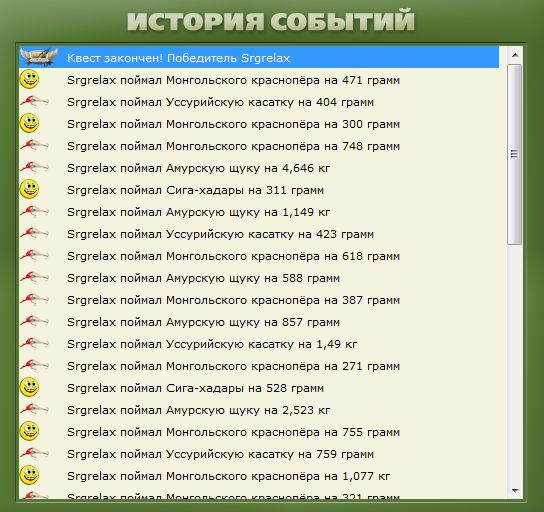Select 'Монгольского краснопёра на 471 грамм' entry
The width and height of the screenshot is (544, 512).
[x=259, y=80]
